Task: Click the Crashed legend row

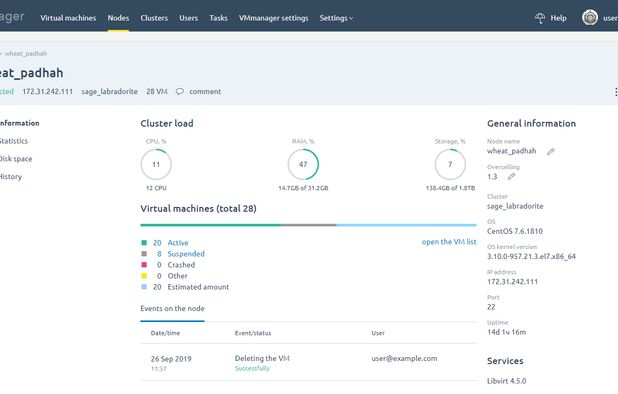Action: tap(168, 265)
